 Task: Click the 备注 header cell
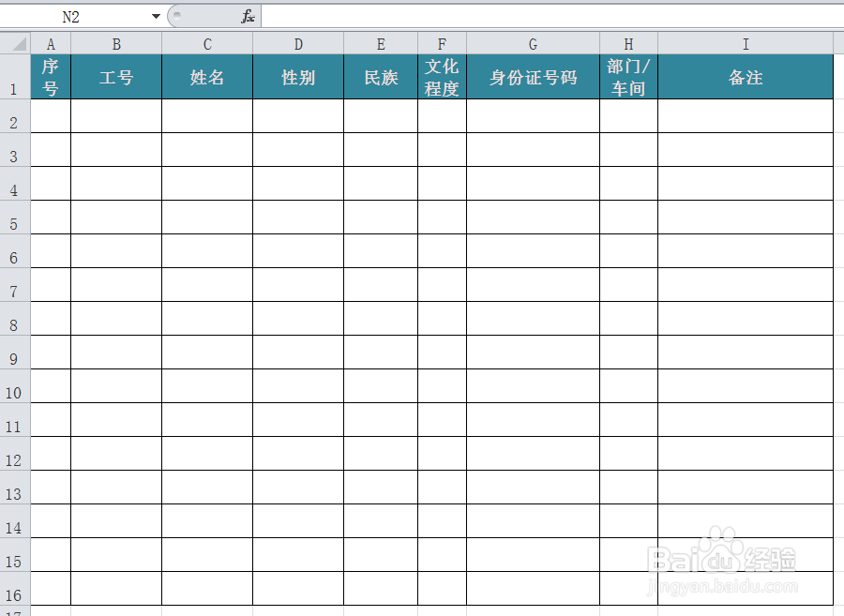pyautogui.click(x=745, y=76)
